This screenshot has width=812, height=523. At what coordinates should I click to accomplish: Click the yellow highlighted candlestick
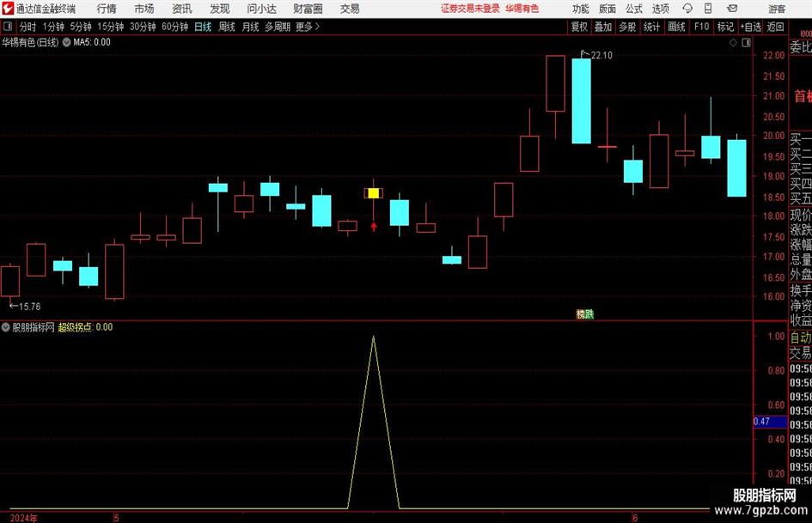coord(374,193)
